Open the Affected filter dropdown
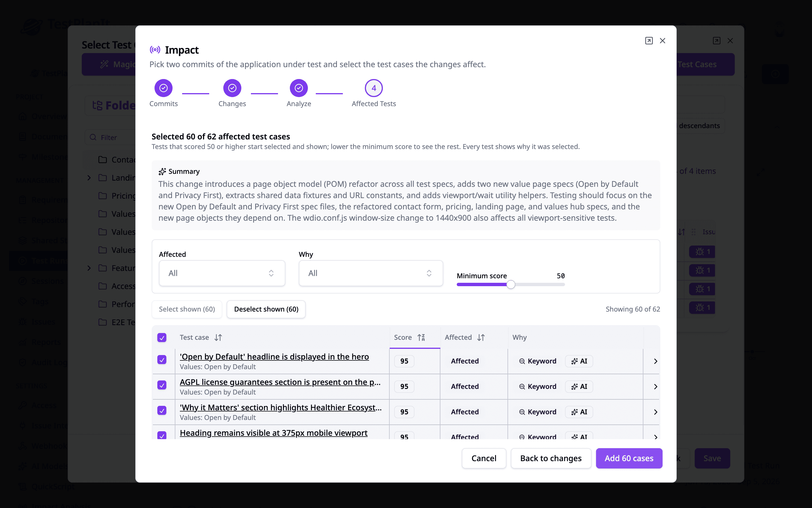Screen dimensions: 812x508 [x=222, y=273]
